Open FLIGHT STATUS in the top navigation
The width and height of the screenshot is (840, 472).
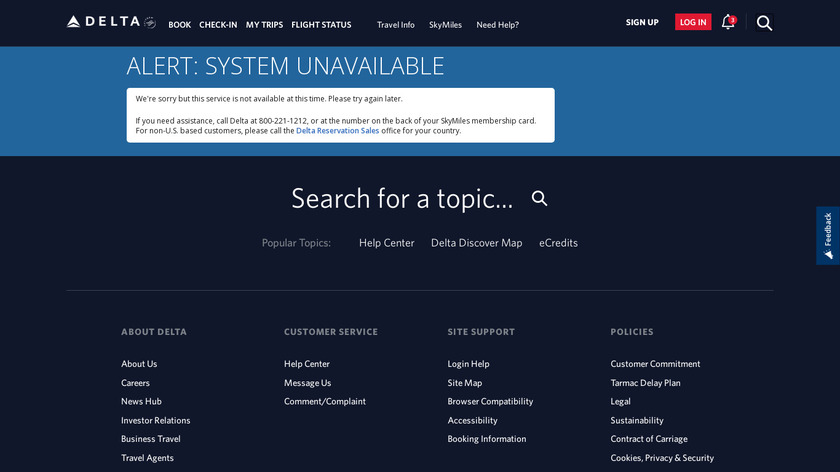(x=321, y=25)
